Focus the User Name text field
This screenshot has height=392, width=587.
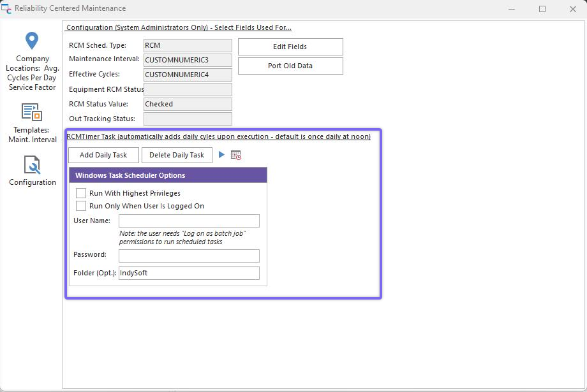point(189,221)
